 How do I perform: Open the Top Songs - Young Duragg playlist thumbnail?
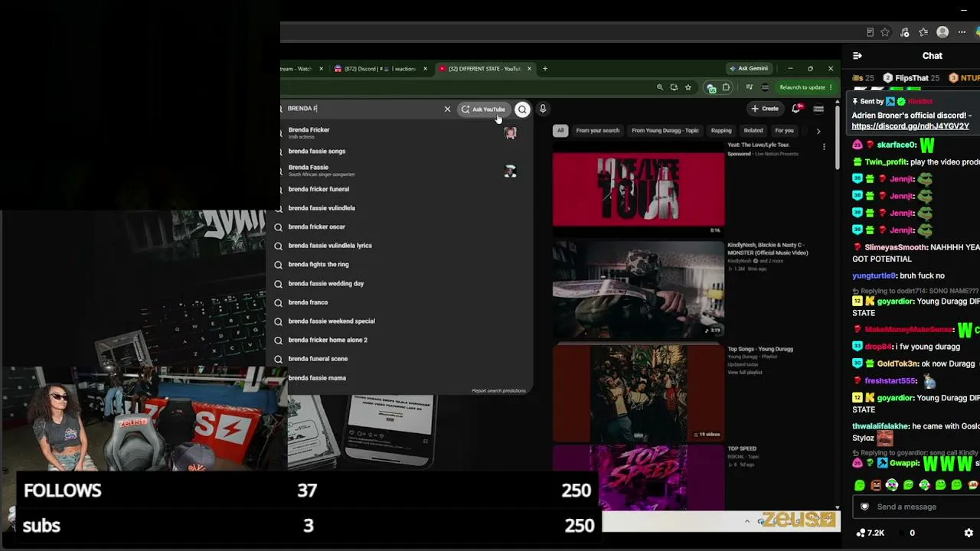[638, 392]
